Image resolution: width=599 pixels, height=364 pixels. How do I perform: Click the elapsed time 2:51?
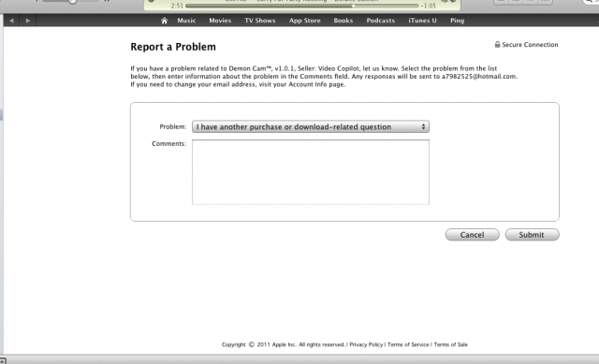pos(177,6)
